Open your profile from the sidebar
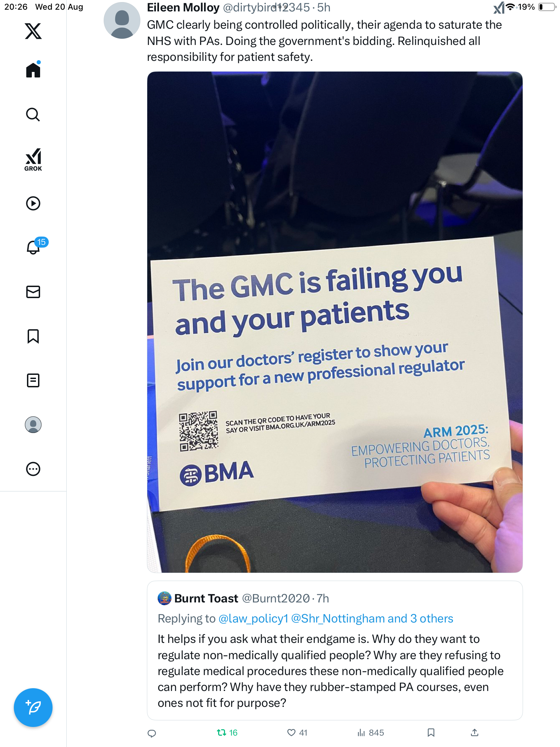Image resolution: width=560 pixels, height=747 pixels. pyautogui.click(x=33, y=425)
